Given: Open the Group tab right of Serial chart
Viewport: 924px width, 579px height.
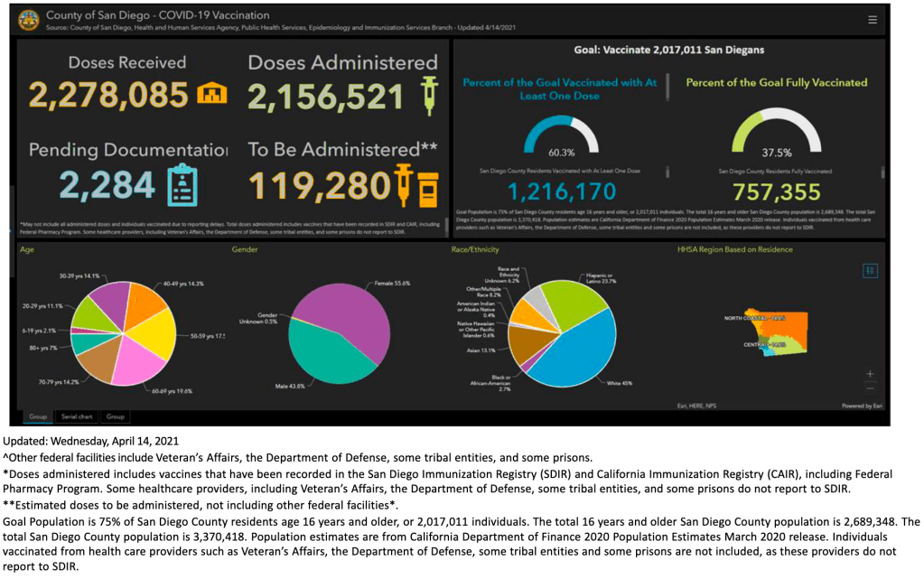Looking at the screenshot, I should tap(116, 416).
